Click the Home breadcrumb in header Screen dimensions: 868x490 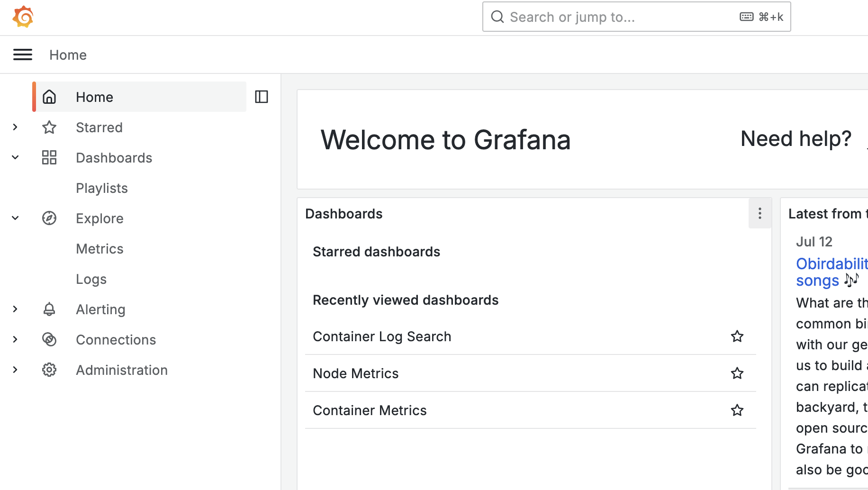pos(68,55)
